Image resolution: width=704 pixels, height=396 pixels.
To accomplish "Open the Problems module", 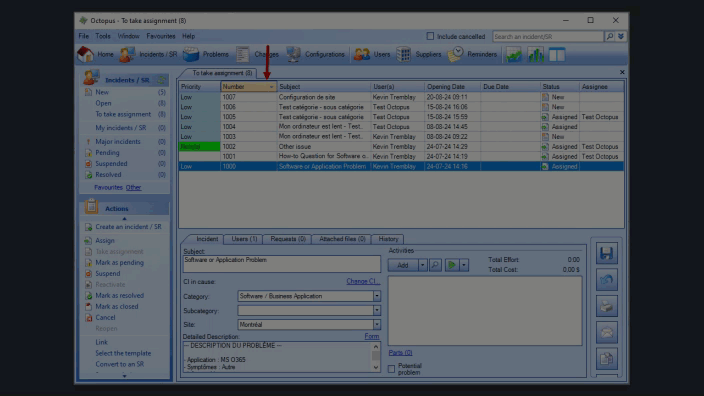I will point(206,54).
